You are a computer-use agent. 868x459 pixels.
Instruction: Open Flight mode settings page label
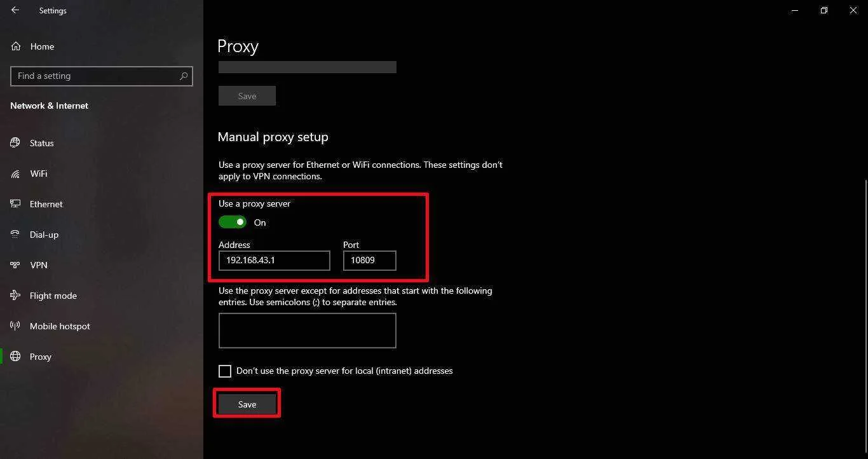[x=53, y=296]
